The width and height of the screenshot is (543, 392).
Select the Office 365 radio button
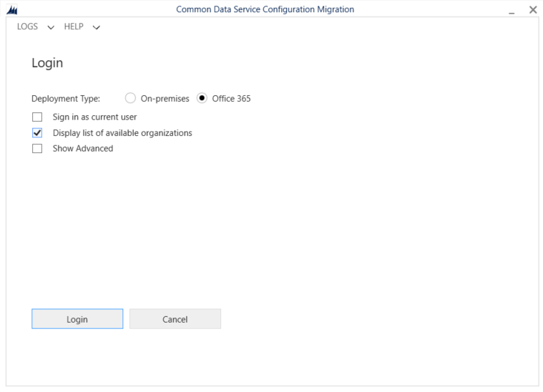[x=202, y=99]
